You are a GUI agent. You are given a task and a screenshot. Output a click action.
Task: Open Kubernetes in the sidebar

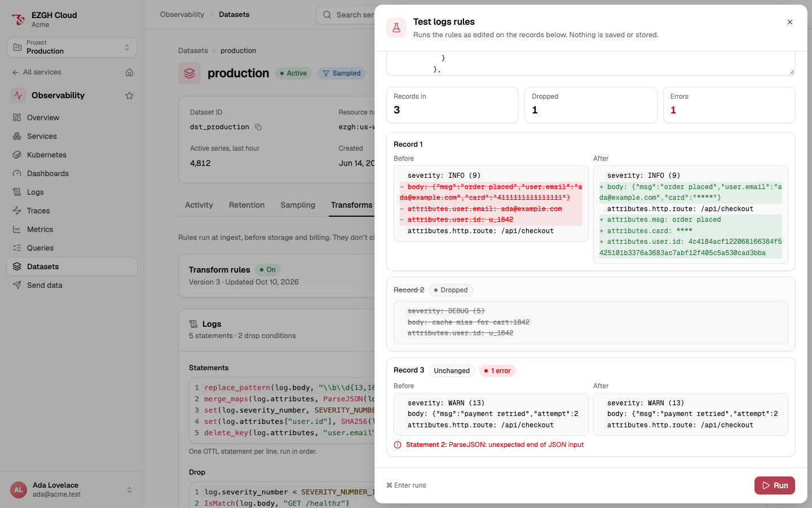coord(72,155)
